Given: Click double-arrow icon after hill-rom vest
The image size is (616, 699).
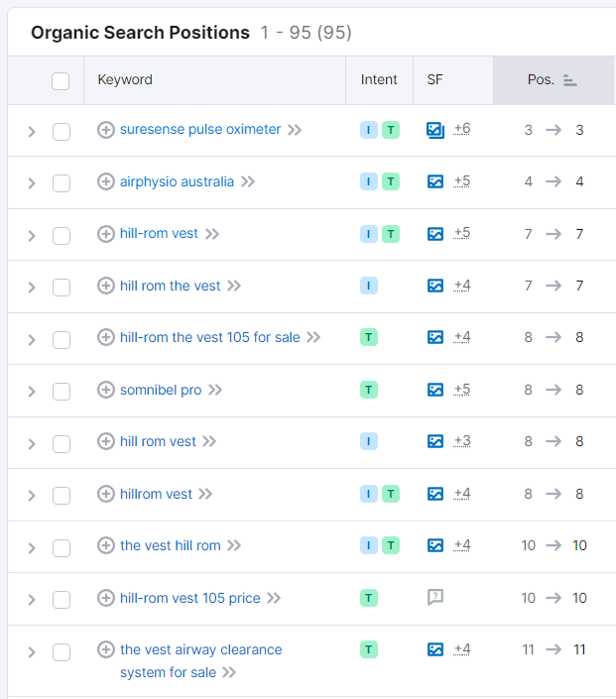Looking at the screenshot, I should [212, 234].
